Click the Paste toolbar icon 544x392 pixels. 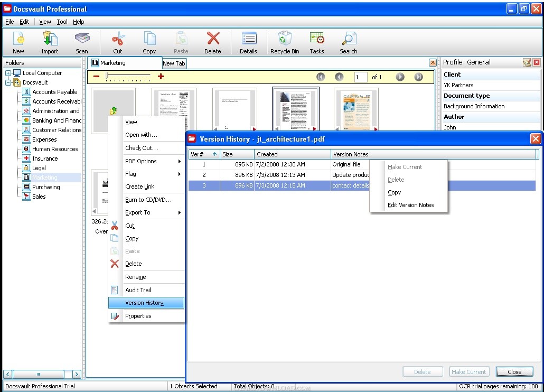[x=181, y=42]
